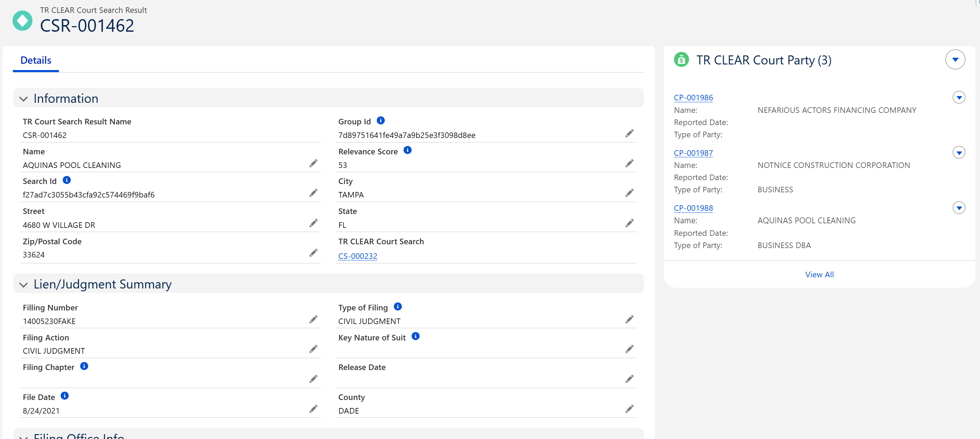The image size is (980, 439).
Task: Collapse the Information section
Action: pos(24,99)
